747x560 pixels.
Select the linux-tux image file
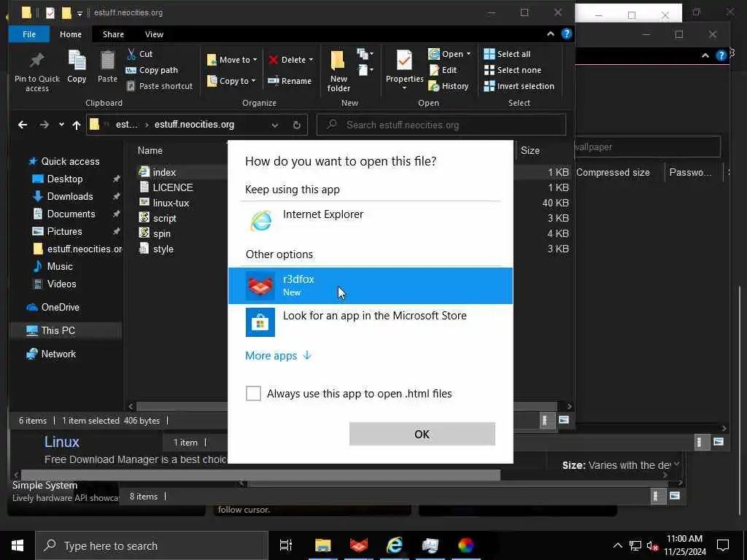171,203
